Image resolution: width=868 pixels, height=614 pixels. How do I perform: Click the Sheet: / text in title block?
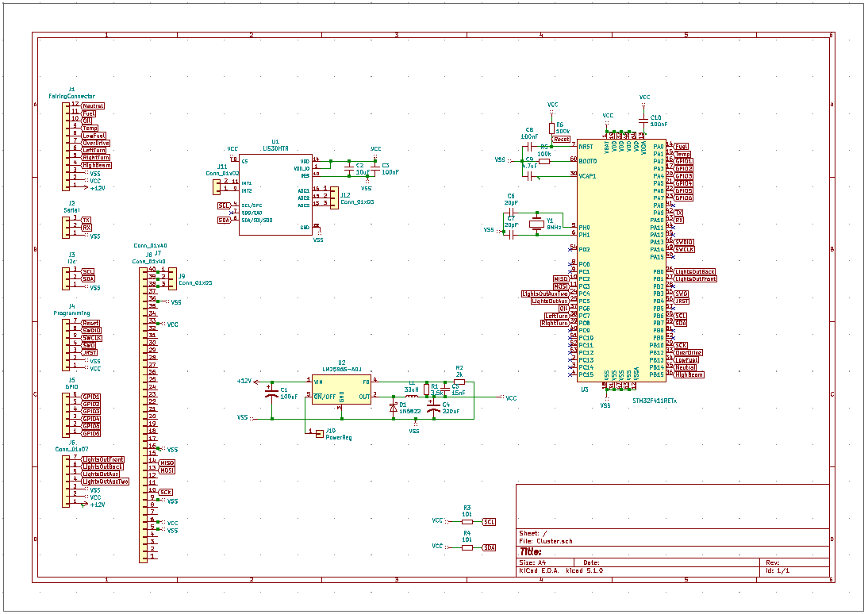click(x=533, y=533)
